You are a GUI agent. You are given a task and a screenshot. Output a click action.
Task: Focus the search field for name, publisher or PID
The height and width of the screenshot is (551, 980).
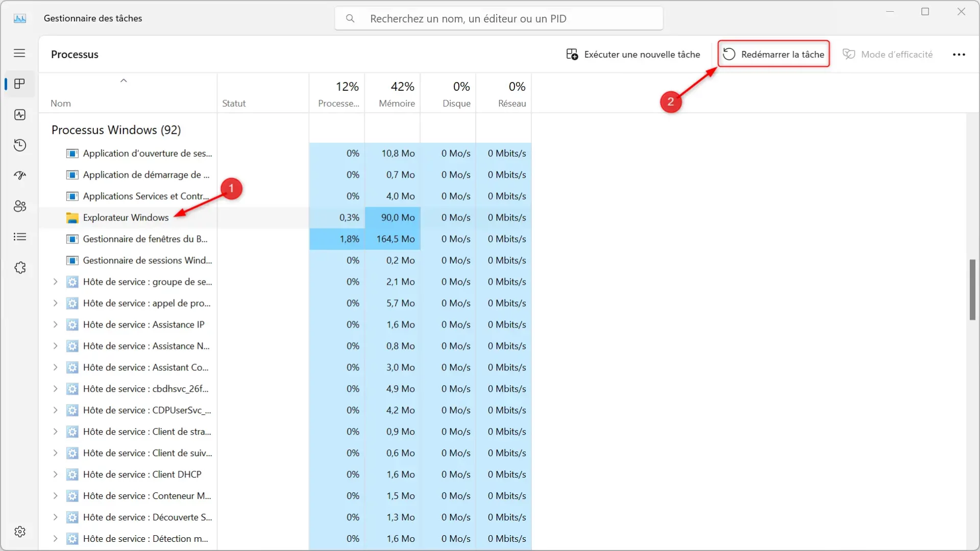point(499,18)
